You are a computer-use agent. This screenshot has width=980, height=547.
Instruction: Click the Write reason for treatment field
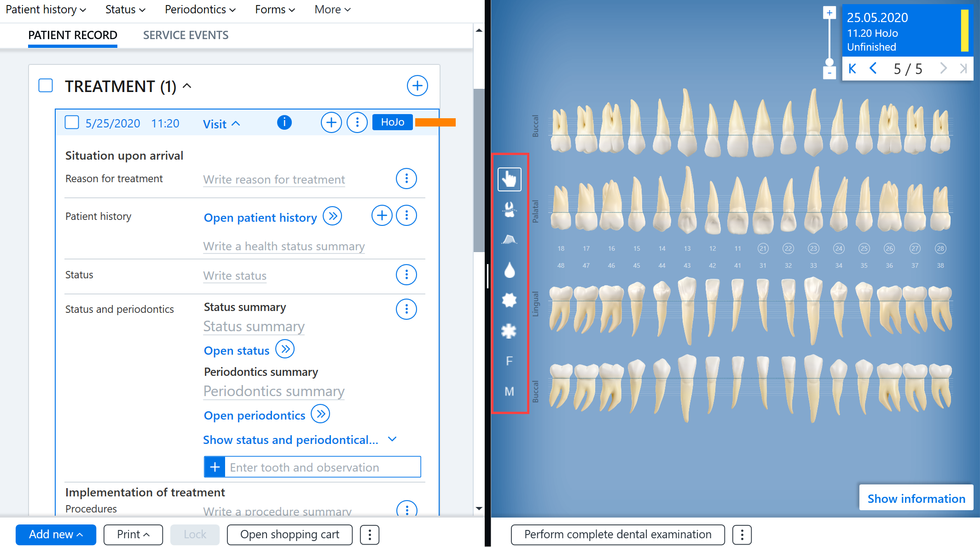point(274,179)
